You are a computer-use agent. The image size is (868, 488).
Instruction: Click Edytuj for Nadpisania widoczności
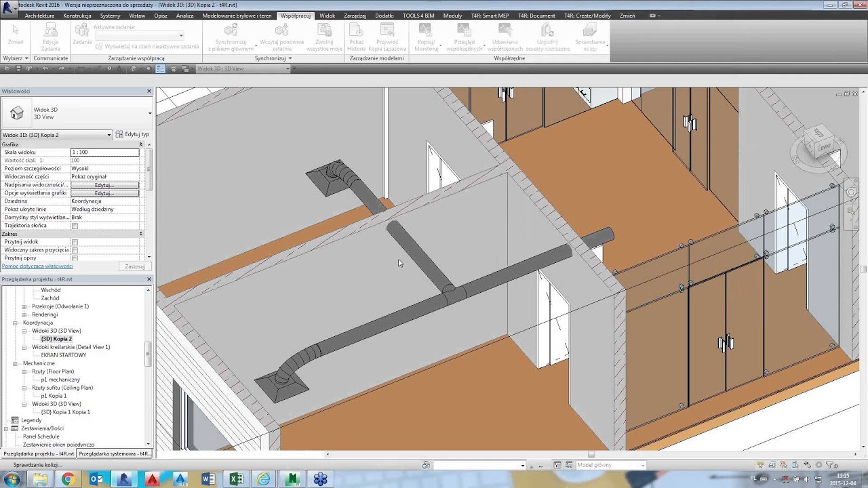(x=104, y=185)
